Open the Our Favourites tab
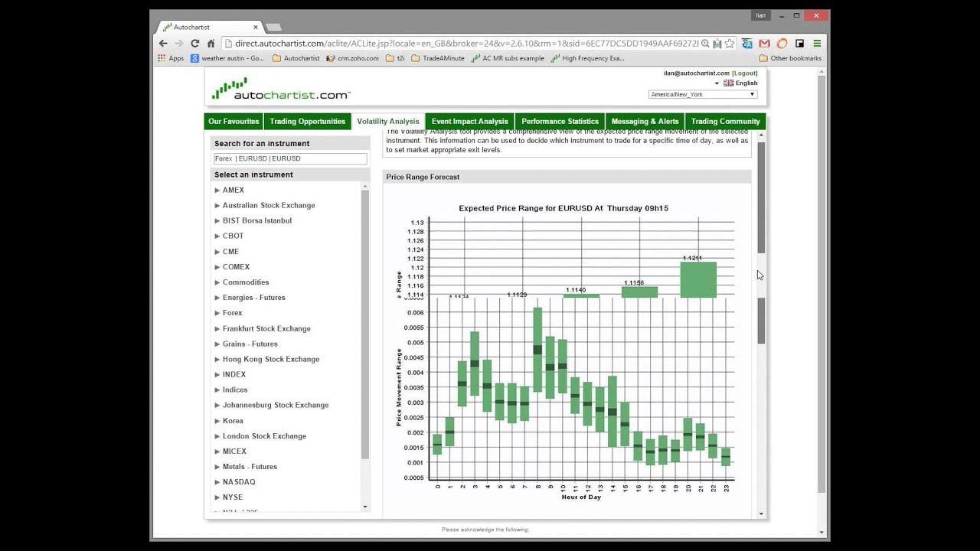980x551 pixels. pyautogui.click(x=234, y=122)
